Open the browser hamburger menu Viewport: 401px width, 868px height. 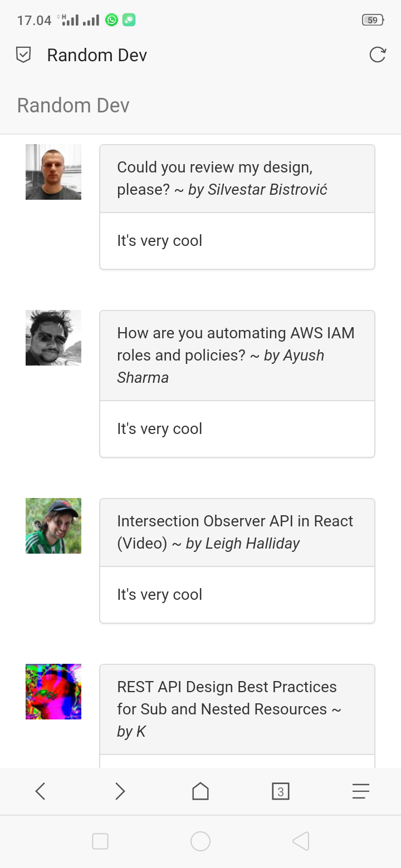[x=361, y=791]
